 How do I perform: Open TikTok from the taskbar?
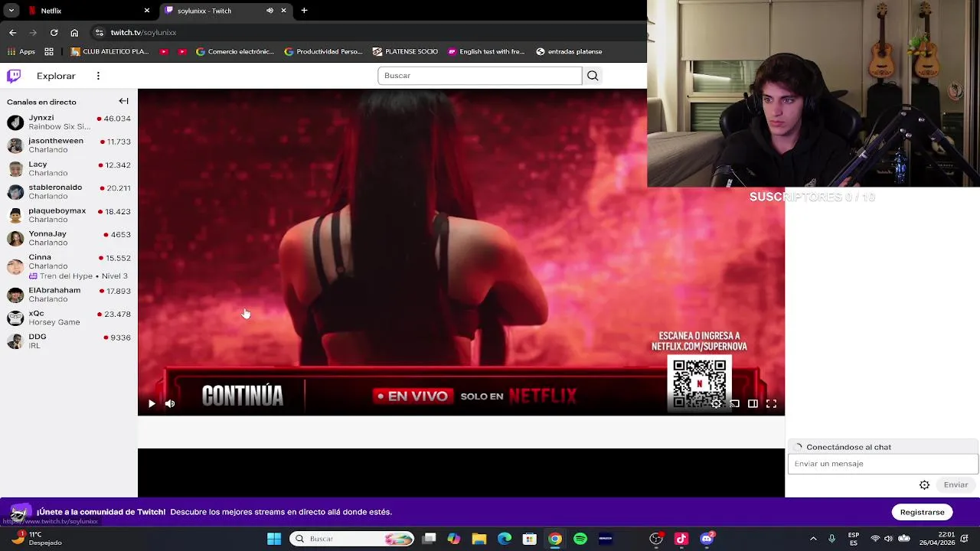click(681, 539)
